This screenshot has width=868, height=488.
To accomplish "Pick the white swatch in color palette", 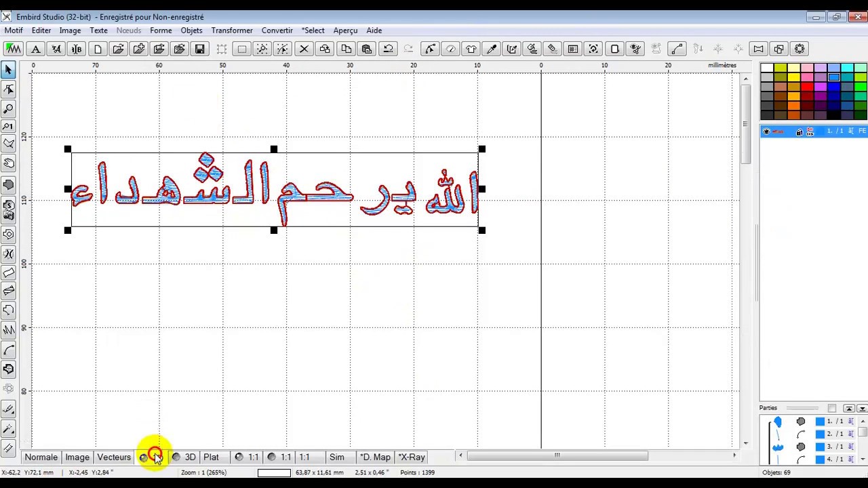I will (766, 68).
